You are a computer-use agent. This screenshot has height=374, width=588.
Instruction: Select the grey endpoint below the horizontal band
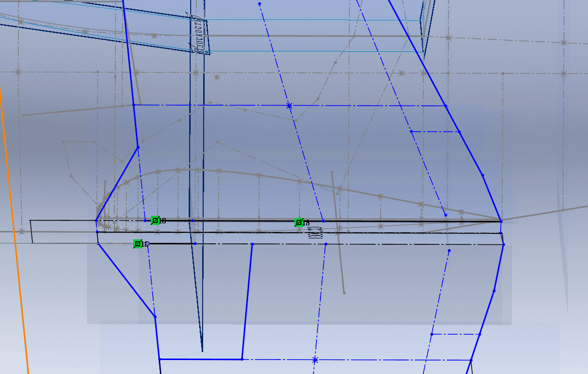(x=344, y=293)
